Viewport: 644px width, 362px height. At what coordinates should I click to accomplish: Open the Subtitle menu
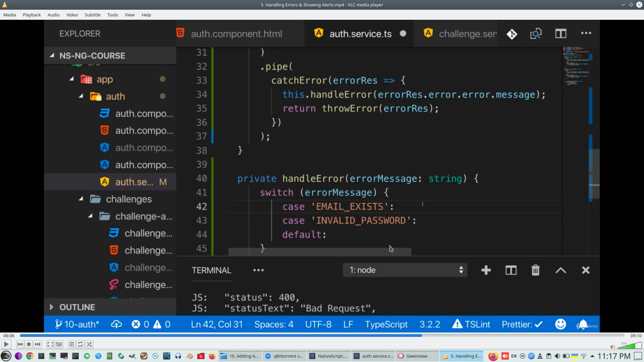pos(92,15)
